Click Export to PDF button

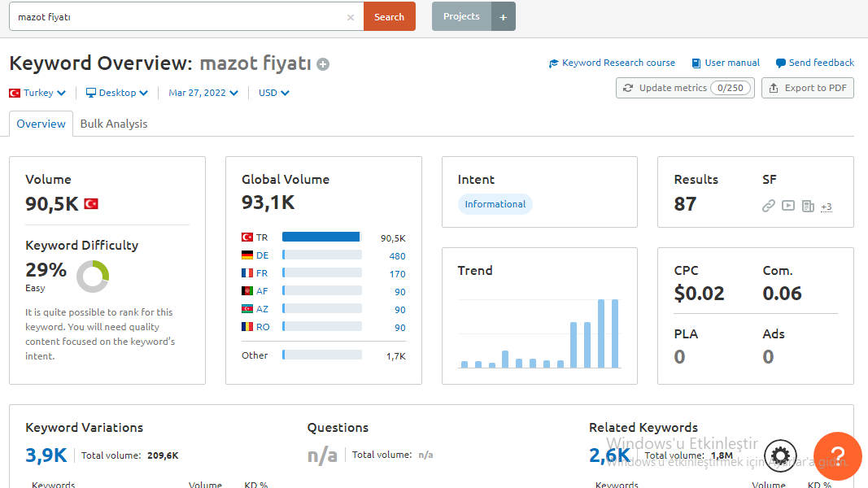[x=808, y=88]
